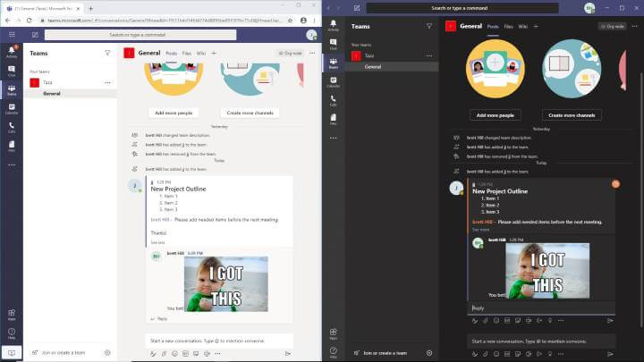This screenshot has width=644, height=362.
Task: Click the Reply box in desktop Teams thread
Action: (x=541, y=308)
